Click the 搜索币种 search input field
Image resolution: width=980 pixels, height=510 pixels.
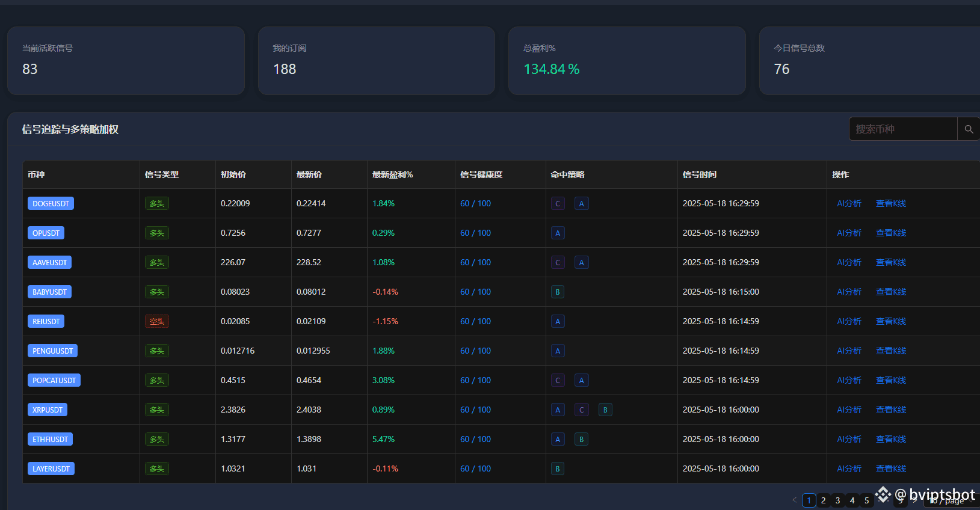[903, 129]
